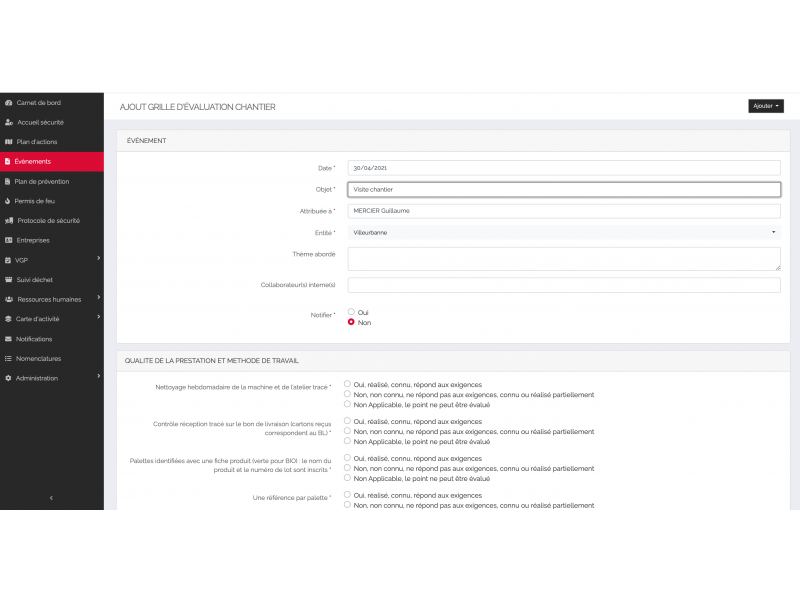This screenshot has width=800, height=600.
Task: Click the Entreprises sidebar icon
Action: 9,240
